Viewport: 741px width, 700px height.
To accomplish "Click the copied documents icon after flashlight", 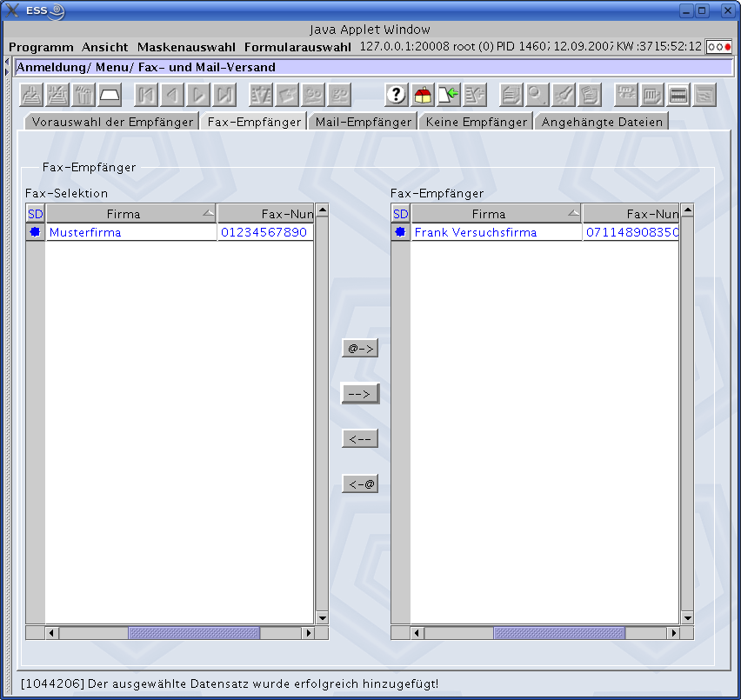I will tap(590, 95).
